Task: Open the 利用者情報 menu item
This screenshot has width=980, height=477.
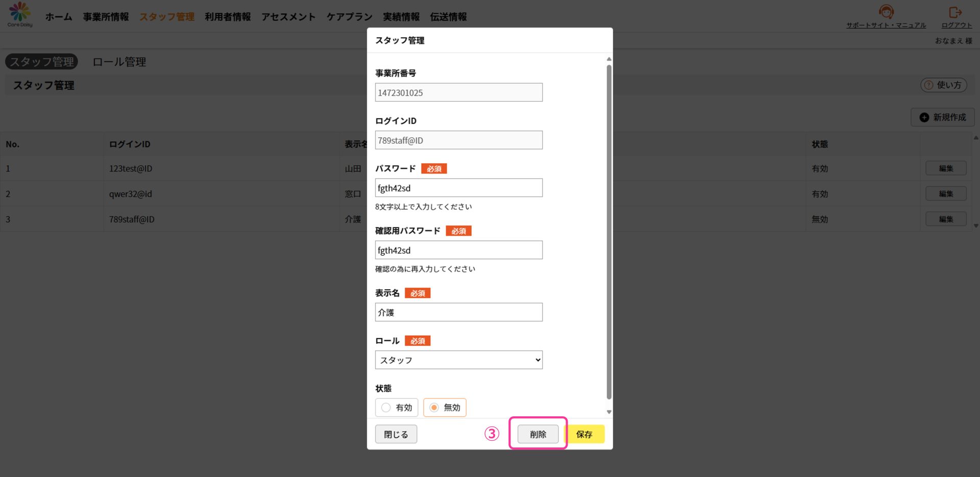Action: tap(228, 17)
